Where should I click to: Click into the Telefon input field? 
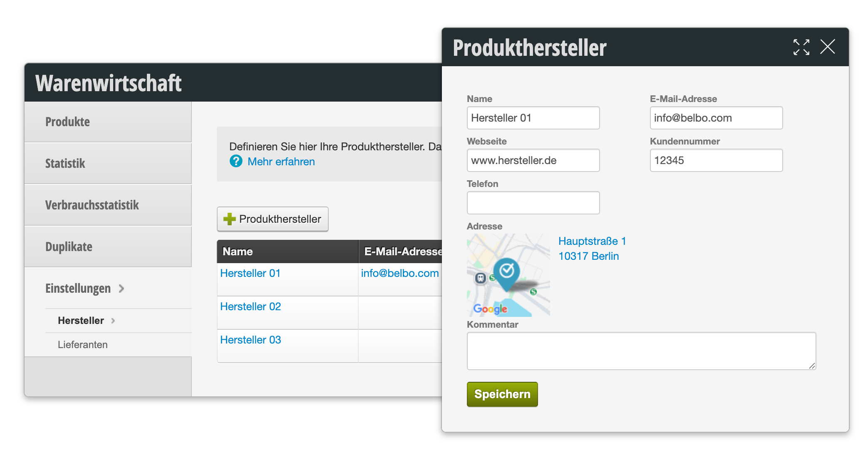[x=533, y=203]
